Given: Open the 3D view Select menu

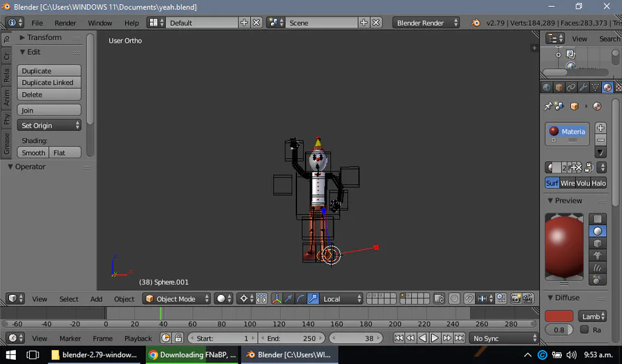Looking at the screenshot, I should (69, 298).
